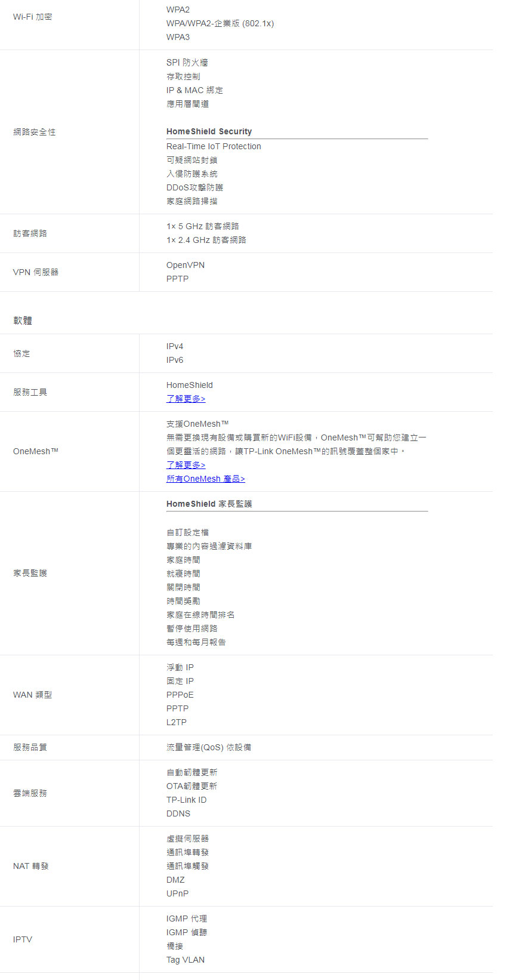Viewport: 513px width, 980px height.
Task: Select the 支援OneMesh™ text
Action: 197,424
